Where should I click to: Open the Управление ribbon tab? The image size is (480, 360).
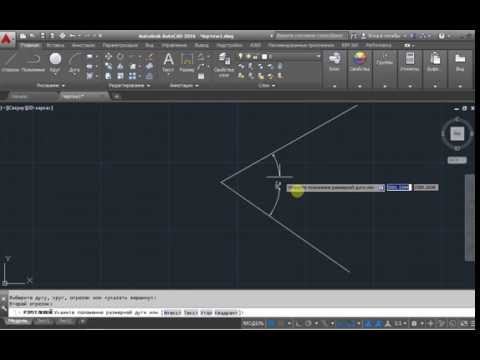(174, 45)
